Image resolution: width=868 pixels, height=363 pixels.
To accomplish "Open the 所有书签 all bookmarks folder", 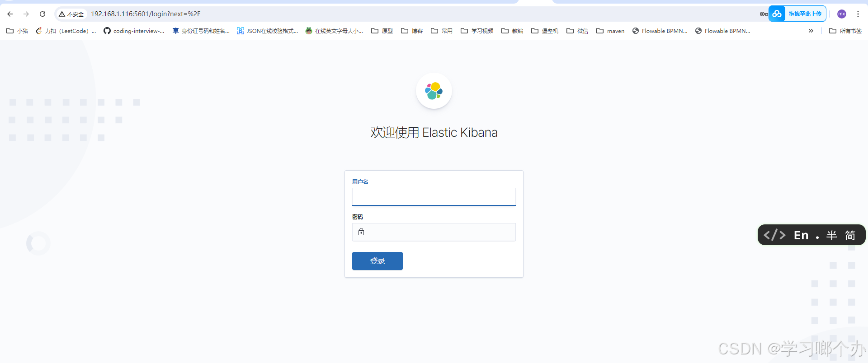I will (845, 31).
